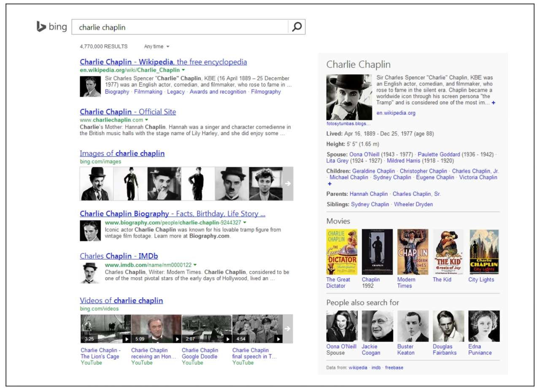Click the next arrow on the videos strip
The image size is (540, 392).
coord(288,329)
